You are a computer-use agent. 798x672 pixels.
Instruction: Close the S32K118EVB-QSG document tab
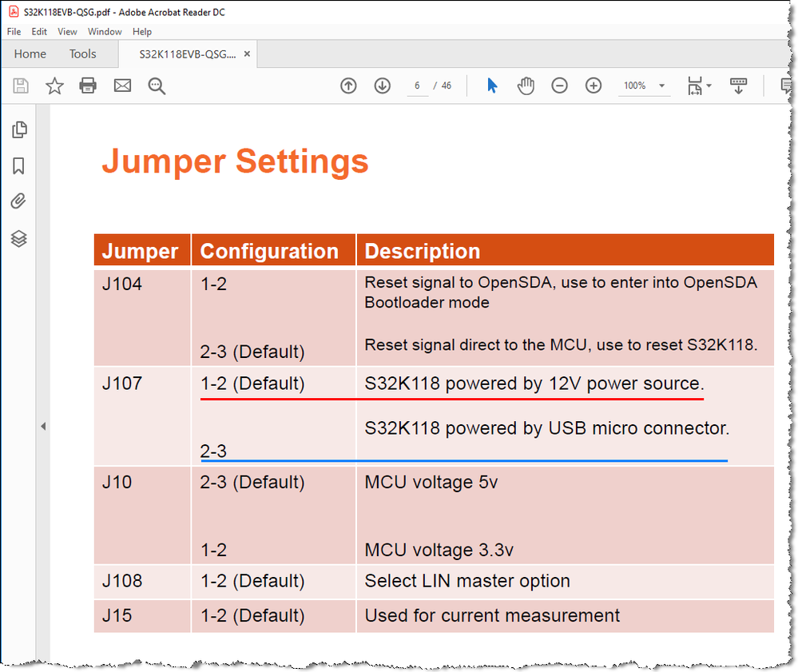click(x=248, y=54)
